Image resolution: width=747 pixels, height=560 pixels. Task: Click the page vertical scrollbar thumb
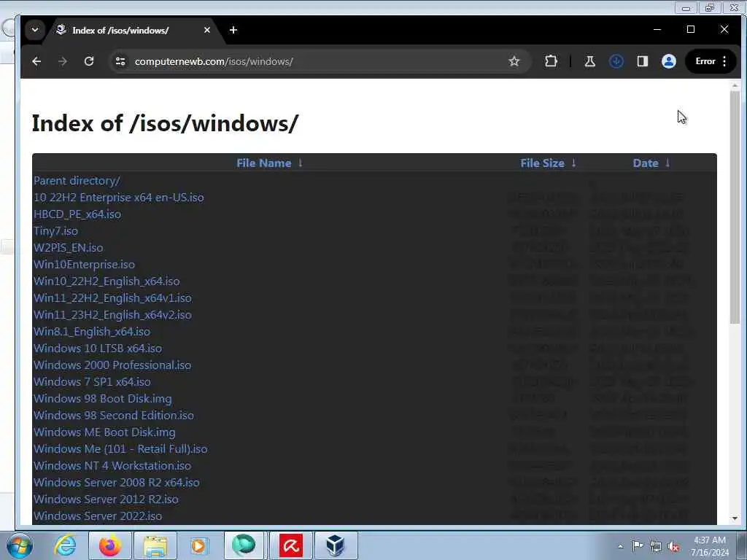[x=735, y=207]
